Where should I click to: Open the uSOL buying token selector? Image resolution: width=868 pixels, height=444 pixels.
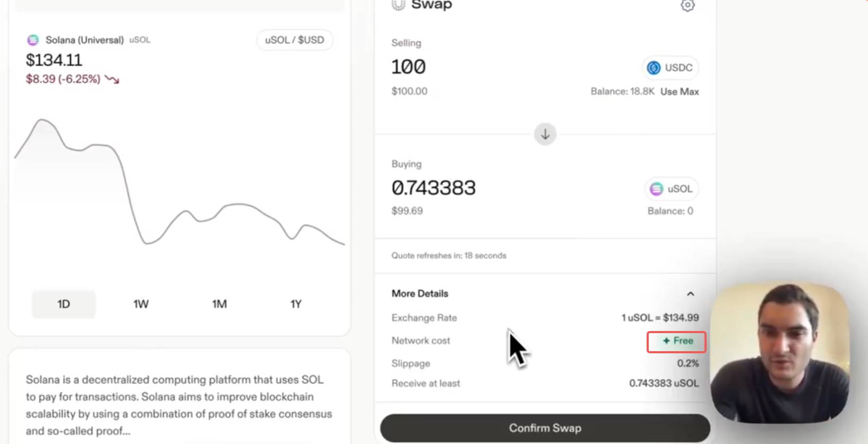672,189
